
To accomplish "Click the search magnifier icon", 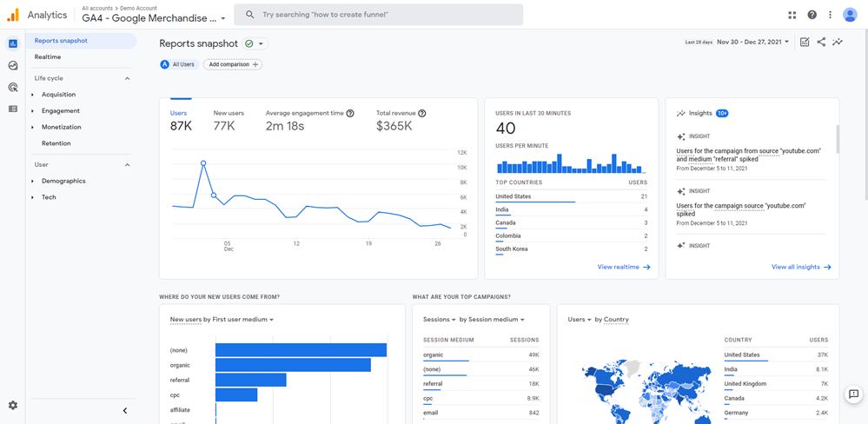I will [x=250, y=15].
